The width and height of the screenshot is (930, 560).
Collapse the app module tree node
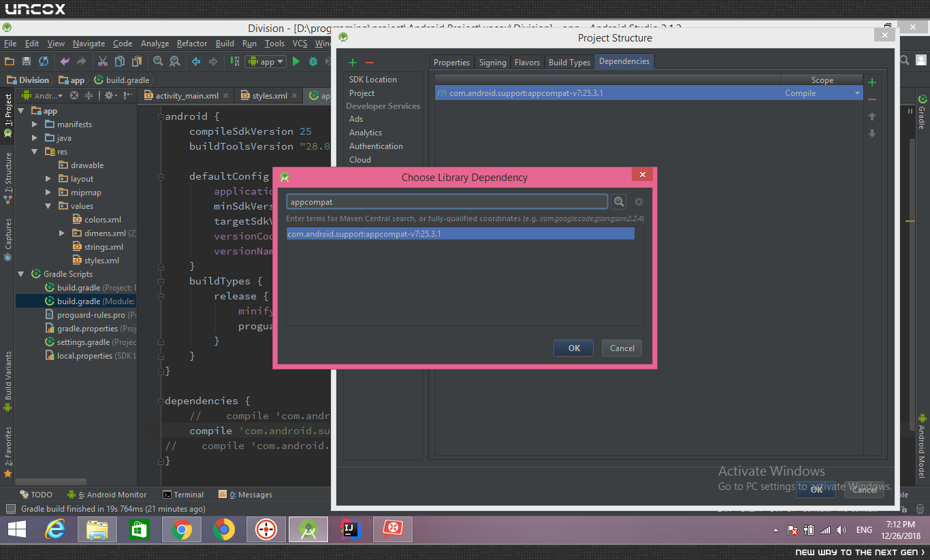(x=20, y=111)
